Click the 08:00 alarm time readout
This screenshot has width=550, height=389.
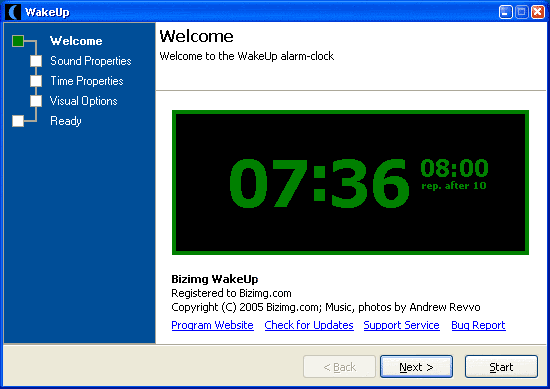(454, 168)
